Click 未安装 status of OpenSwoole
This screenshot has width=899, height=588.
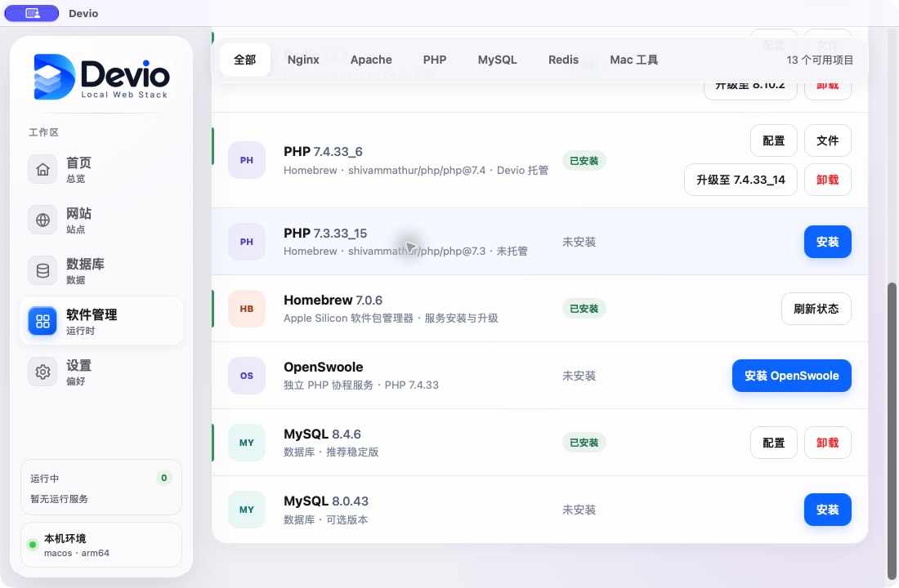(x=579, y=376)
